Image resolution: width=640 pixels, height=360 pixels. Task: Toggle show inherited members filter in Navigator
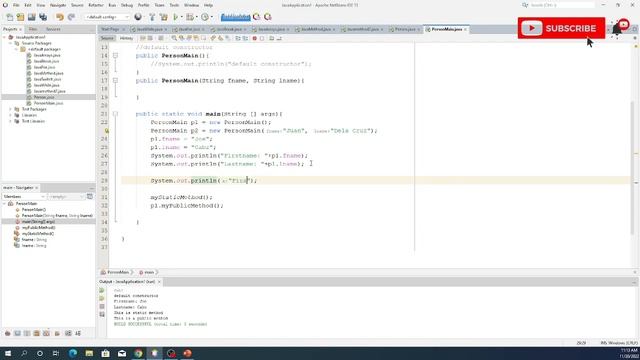(x=7, y=333)
